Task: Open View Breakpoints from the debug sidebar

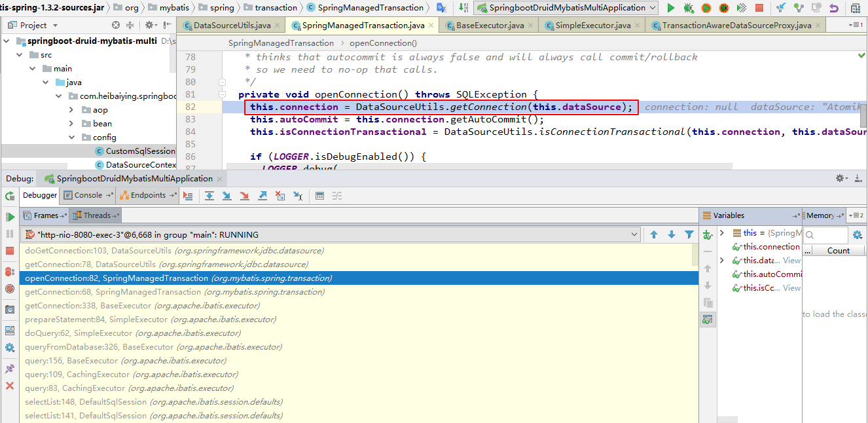Action: (10, 272)
